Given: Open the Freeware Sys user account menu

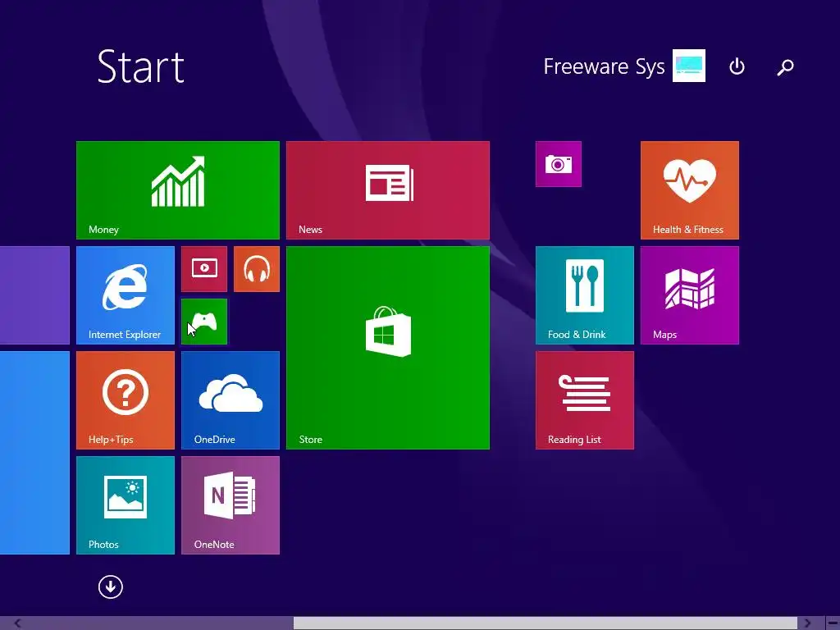Looking at the screenshot, I should [624, 66].
